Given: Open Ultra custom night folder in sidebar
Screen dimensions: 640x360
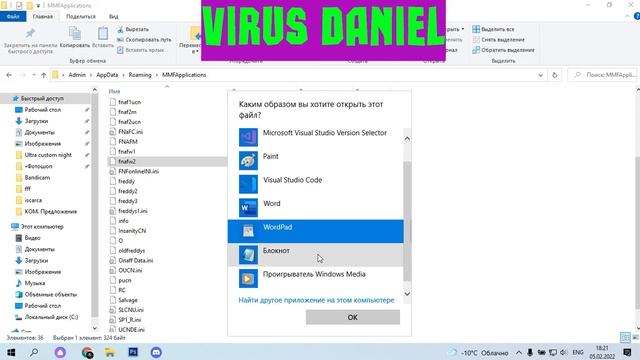Looking at the screenshot, I should click(48, 155).
